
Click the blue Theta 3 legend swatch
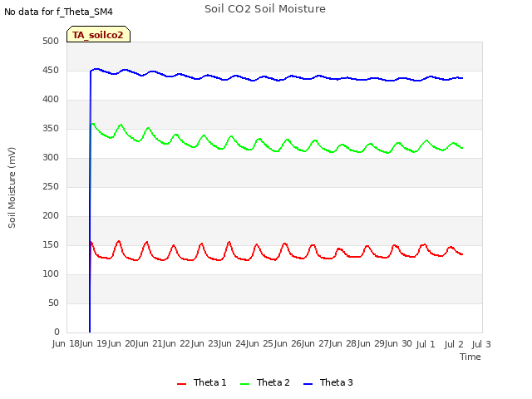pos(308,384)
